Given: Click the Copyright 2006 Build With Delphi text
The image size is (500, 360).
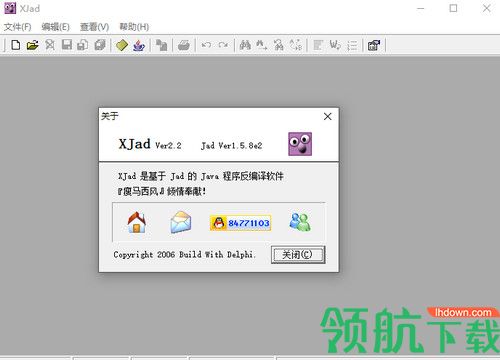Looking at the screenshot, I should click(x=185, y=255).
